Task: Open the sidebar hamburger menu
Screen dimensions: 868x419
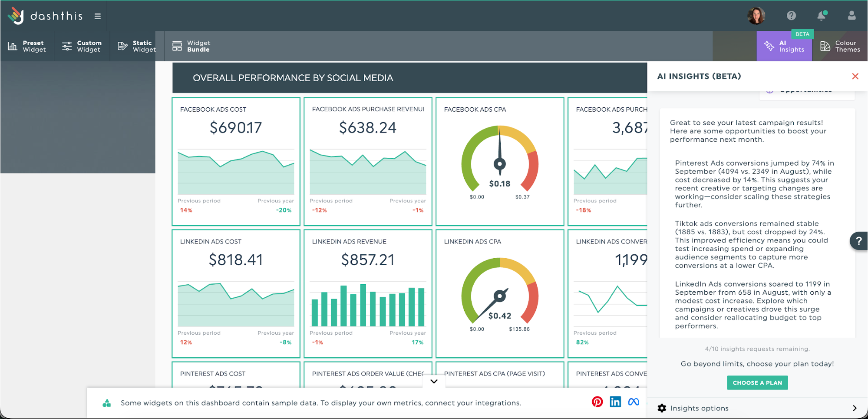Action: [97, 16]
